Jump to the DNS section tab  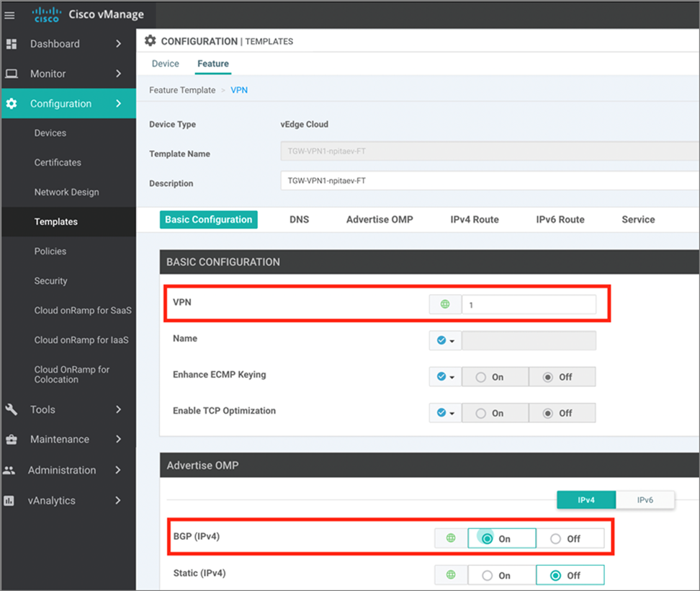pos(299,219)
